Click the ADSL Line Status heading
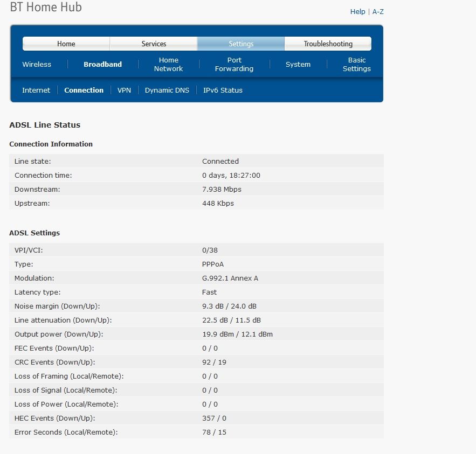Viewport: 476px width, 454px height. click(45, 125)
